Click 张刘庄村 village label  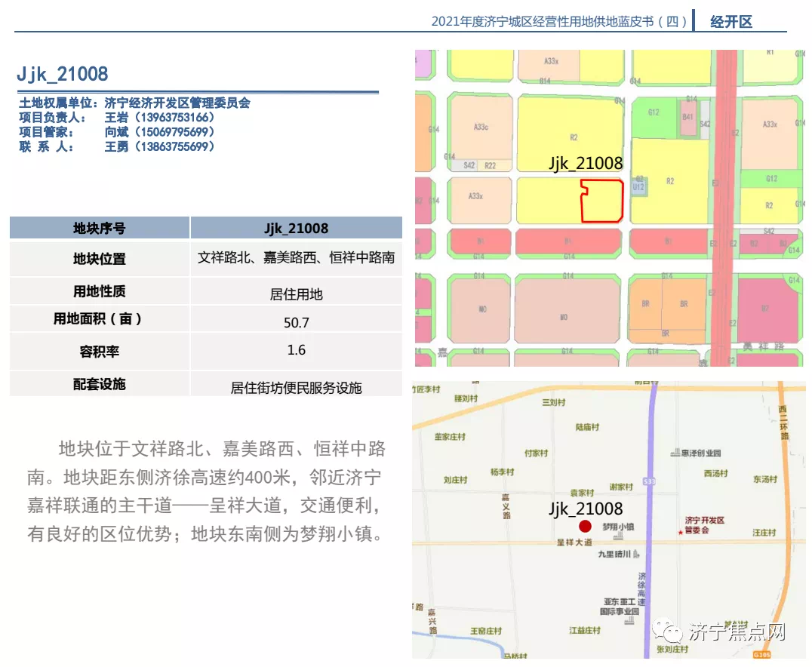(x=672, y=649)
